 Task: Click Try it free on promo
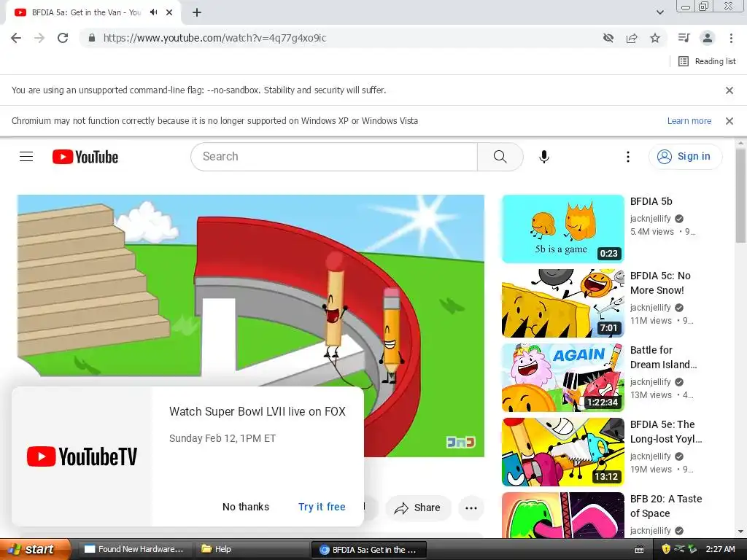point(322,507)
